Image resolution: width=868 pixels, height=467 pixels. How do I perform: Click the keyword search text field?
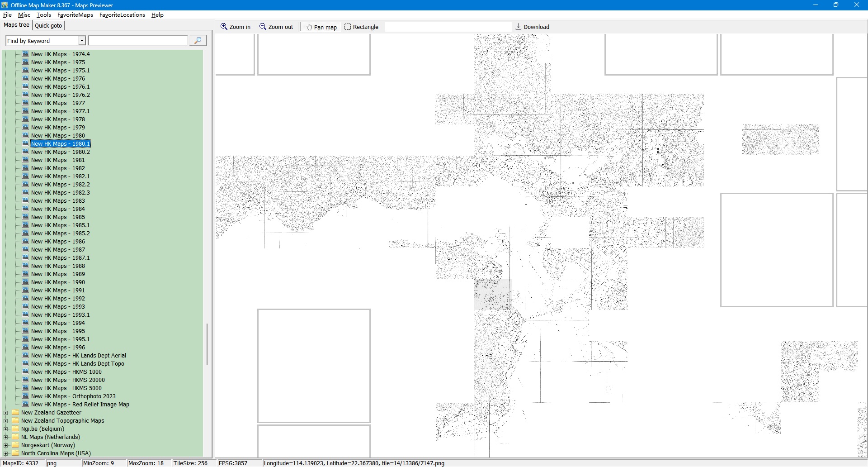138,41
